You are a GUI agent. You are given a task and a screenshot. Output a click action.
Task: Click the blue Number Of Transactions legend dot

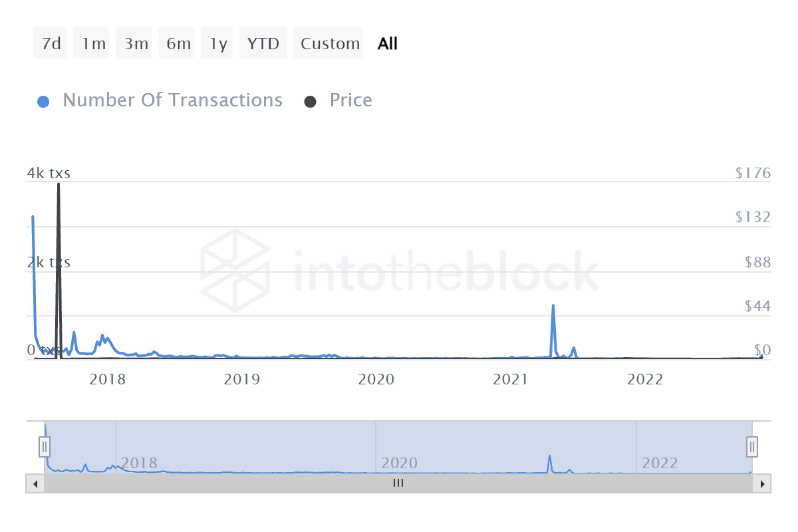click(43, 100)
